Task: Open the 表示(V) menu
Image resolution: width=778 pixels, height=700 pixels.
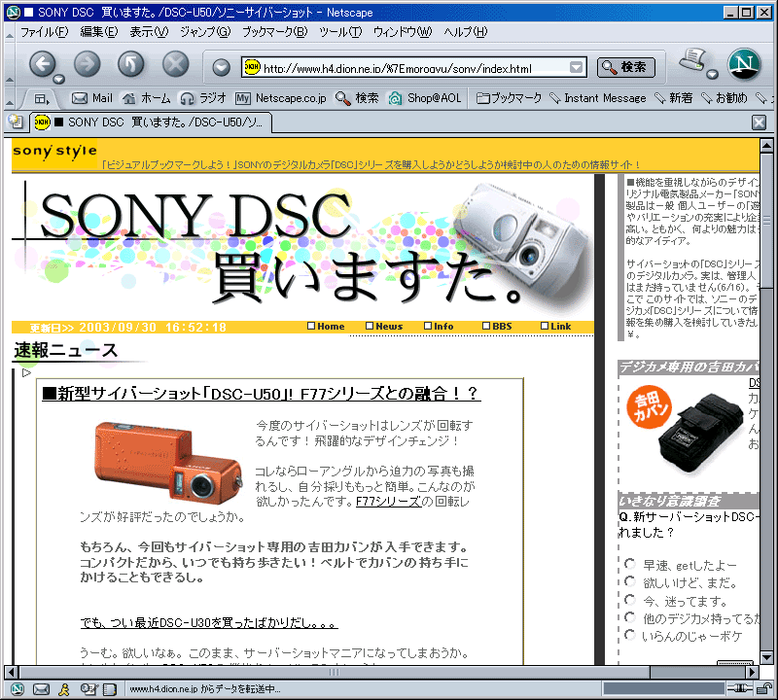Action: point(149,32)
